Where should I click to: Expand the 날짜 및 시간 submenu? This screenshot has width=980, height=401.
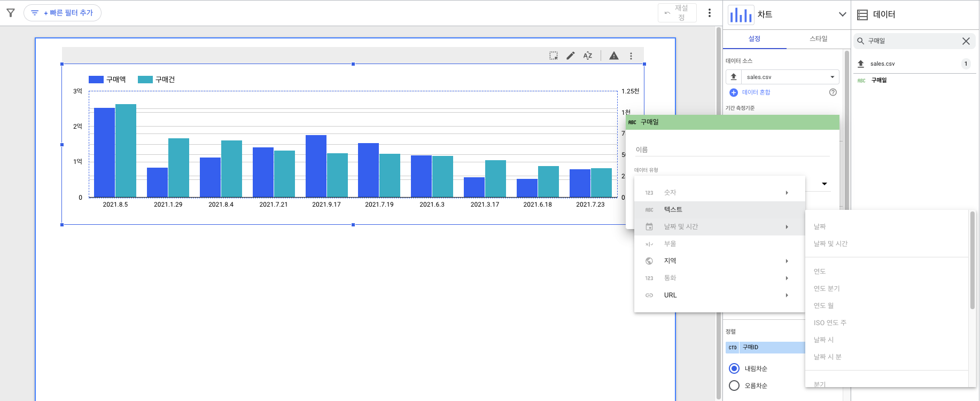[x=719, y=227]
